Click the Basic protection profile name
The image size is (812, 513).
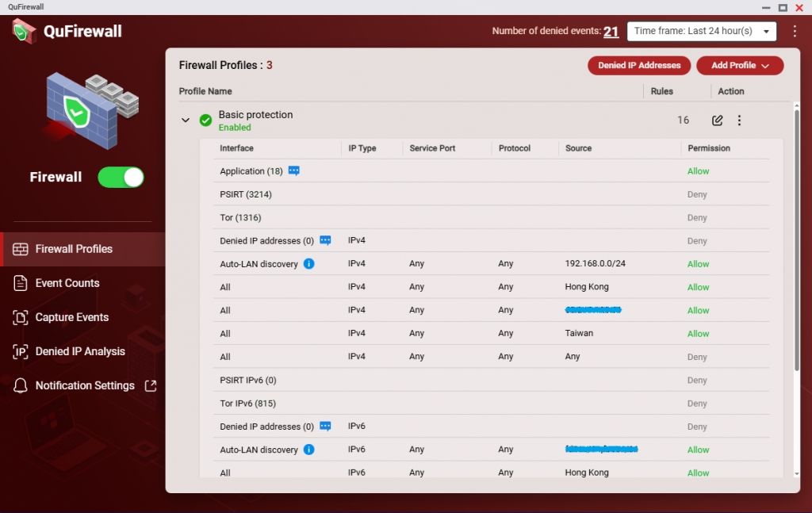click(x=255, y=115)
